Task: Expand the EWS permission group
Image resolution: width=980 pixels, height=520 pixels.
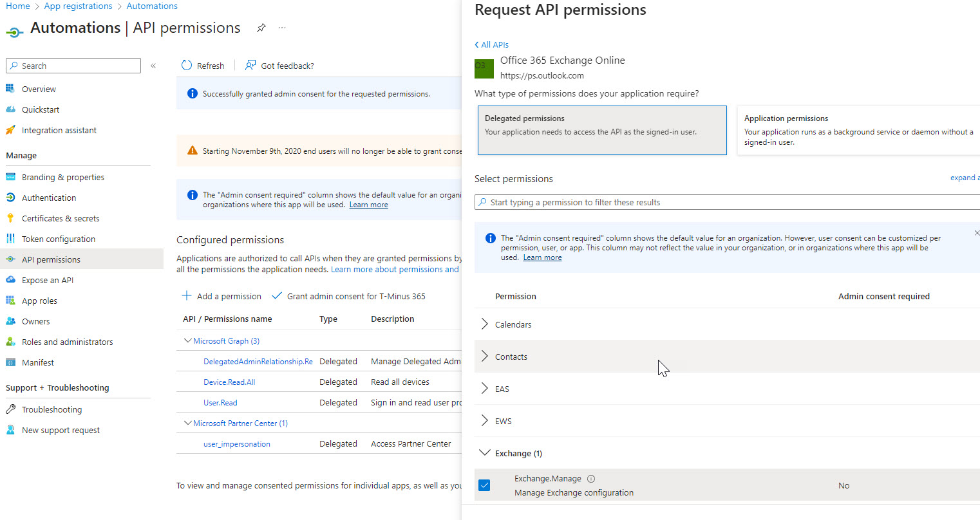Action: [485, 421]
